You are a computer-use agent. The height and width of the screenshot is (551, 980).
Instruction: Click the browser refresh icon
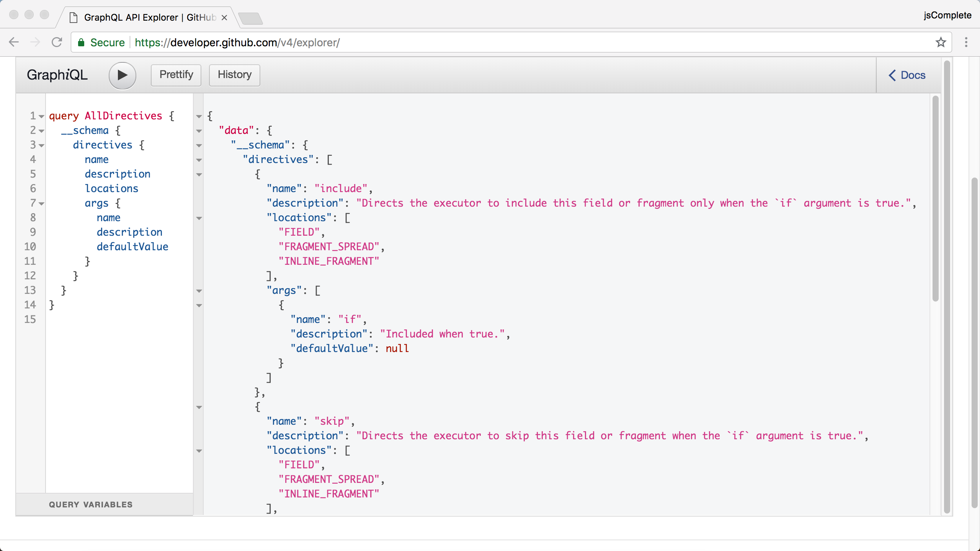[x=57, y=42]
